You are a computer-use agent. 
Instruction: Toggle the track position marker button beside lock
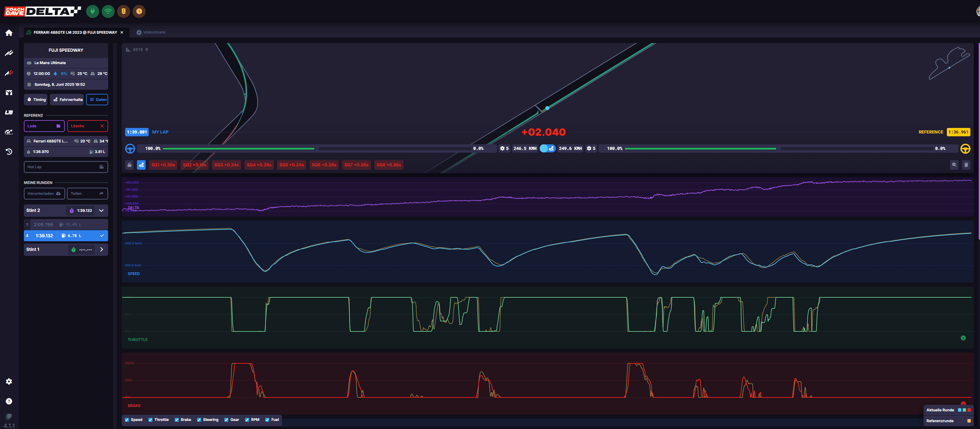pyautogui.click(x=141, y=165)
